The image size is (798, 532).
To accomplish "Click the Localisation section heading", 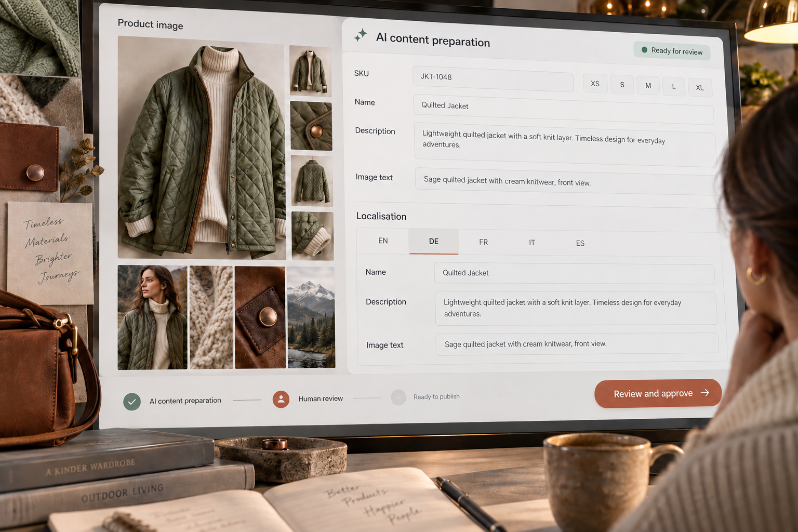I will click(x=381, y=216).
